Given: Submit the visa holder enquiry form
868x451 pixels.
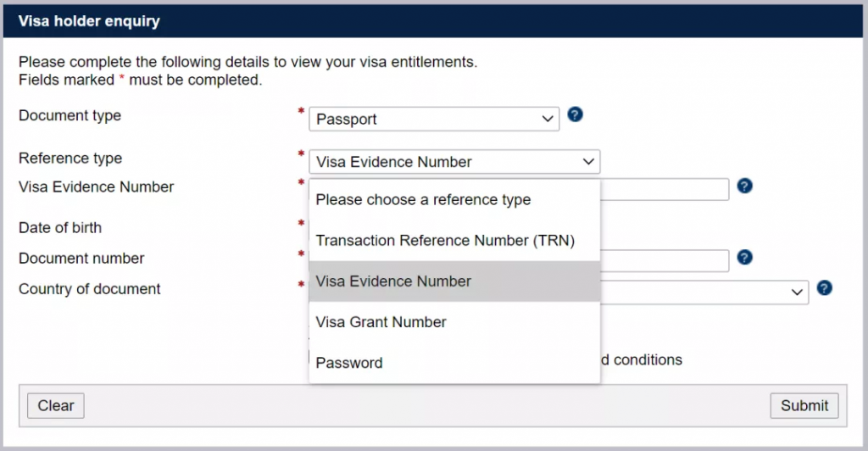Looking at the screenshot, I should pos(804,405).
